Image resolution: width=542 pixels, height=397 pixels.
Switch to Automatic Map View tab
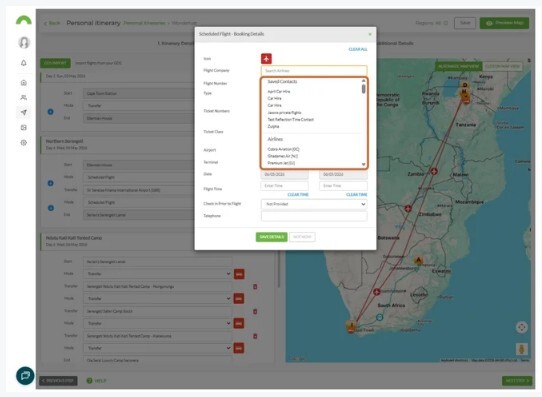click(458, 66)
